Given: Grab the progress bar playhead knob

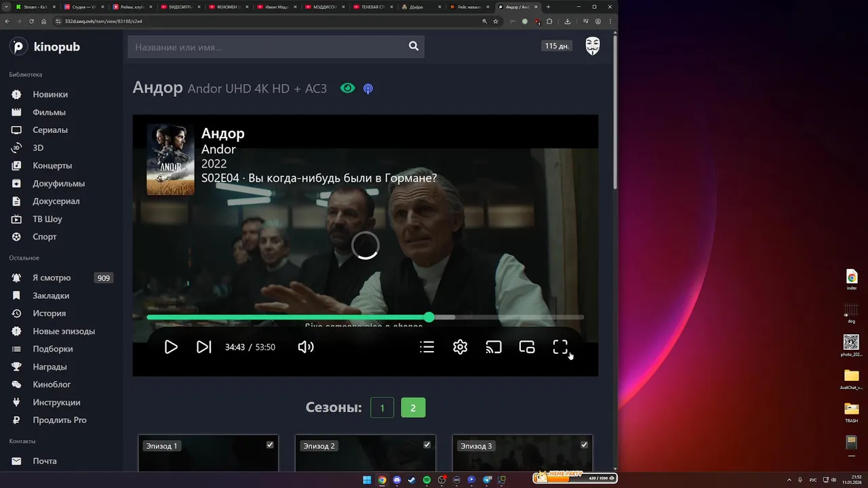Looking at the screenshot, I should coord(429,317).
